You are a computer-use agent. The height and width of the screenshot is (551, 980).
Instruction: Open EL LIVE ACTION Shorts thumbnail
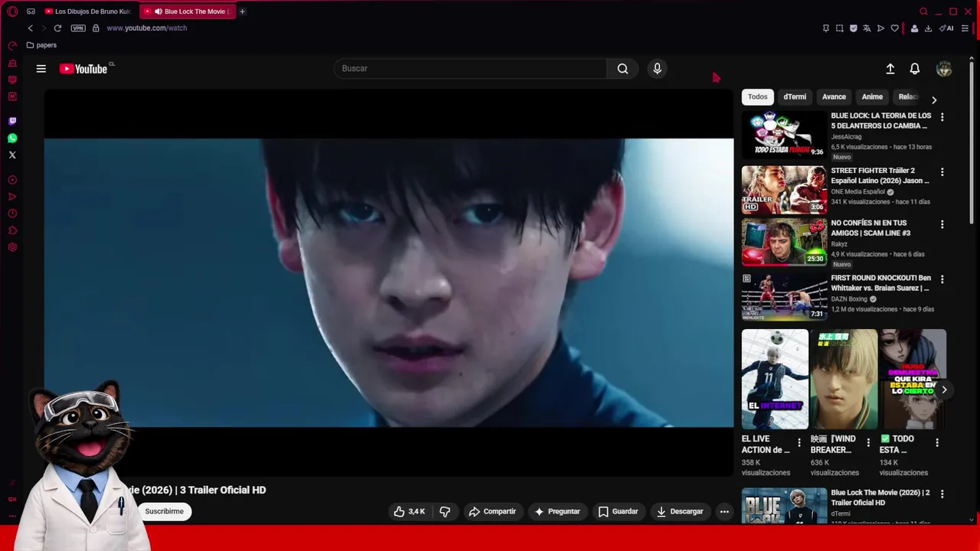[775, 380]
